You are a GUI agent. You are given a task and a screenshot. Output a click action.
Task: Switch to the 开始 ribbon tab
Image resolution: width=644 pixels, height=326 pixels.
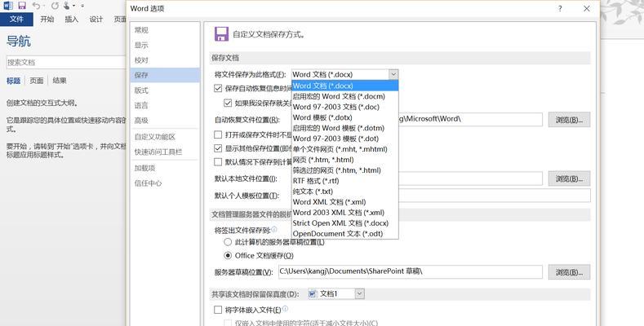point(47,20)
